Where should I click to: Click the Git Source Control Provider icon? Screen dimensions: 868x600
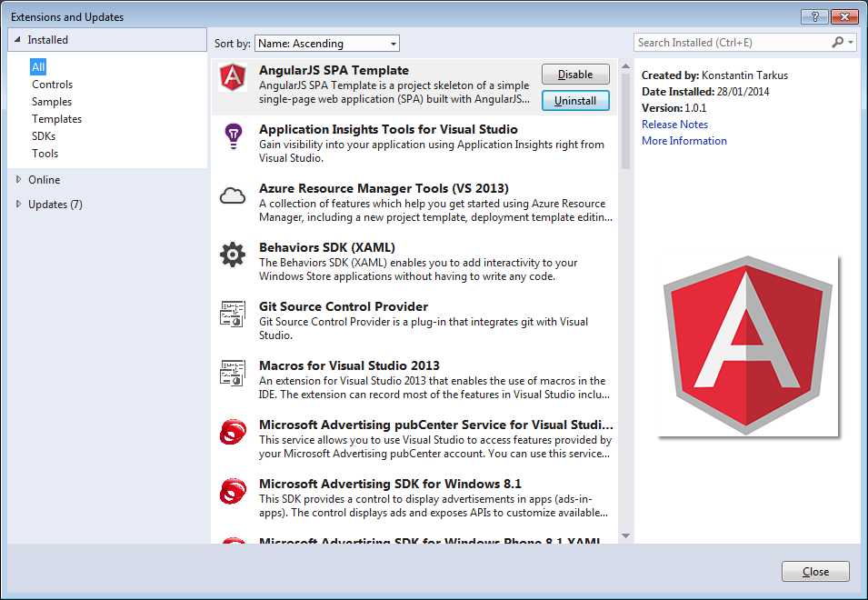coord(233,314)
